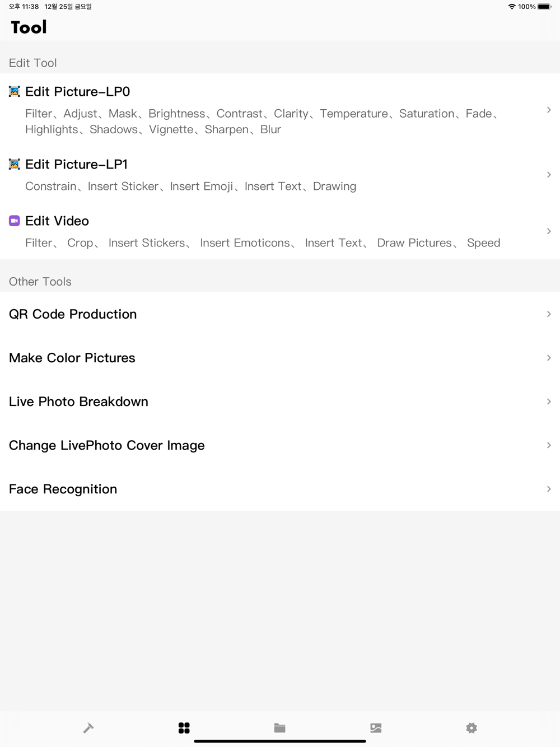Open the settings gear tab icon
Image resolution: width=560 pixels, height=747 pixels.
coord(472,727)
